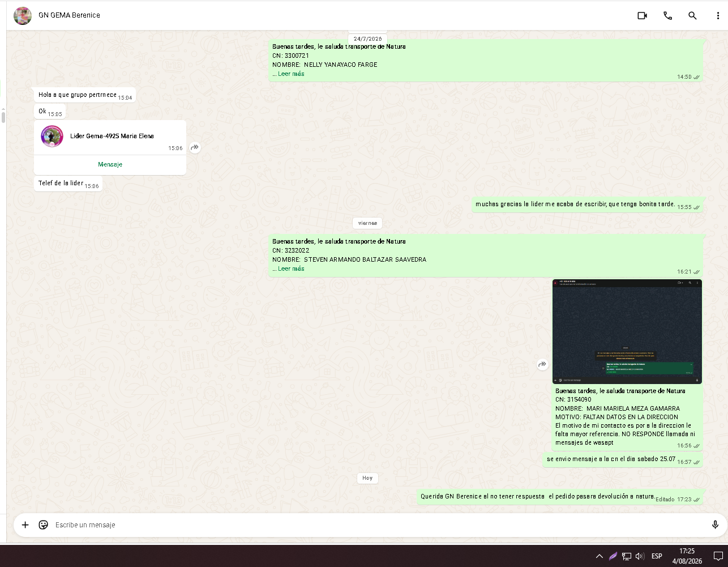Select text CN: 3154090 in image caption

coord(573,399)
